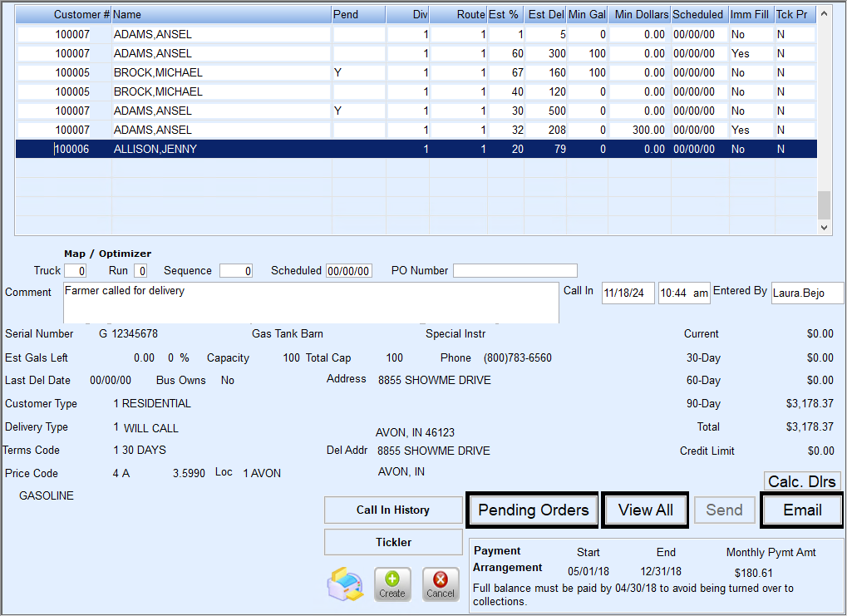Click the red Cancel button
This screenshot has height=616, width=847.
[x=441, y=584]
